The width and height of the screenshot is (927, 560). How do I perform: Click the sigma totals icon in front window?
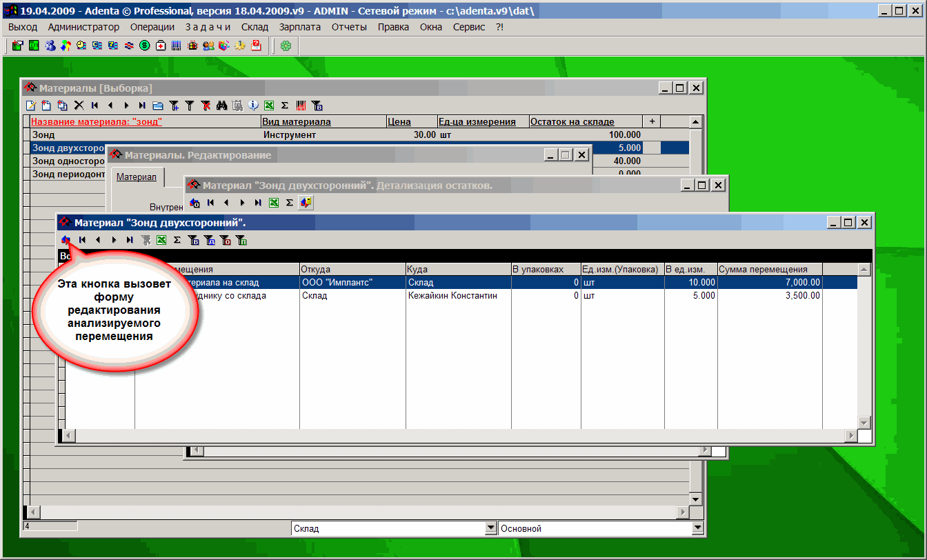point(177,240)
